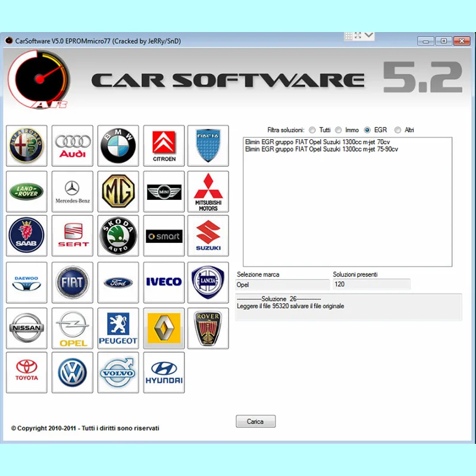Pick the Suzuki brand logo

click(208, 236)
